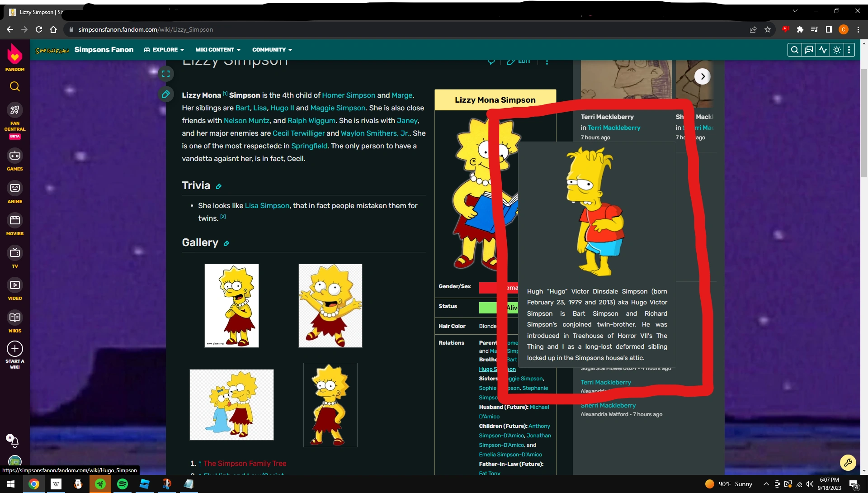Open the Fan Central rocket icon
868x493 pixels.
tap(15, 110)
